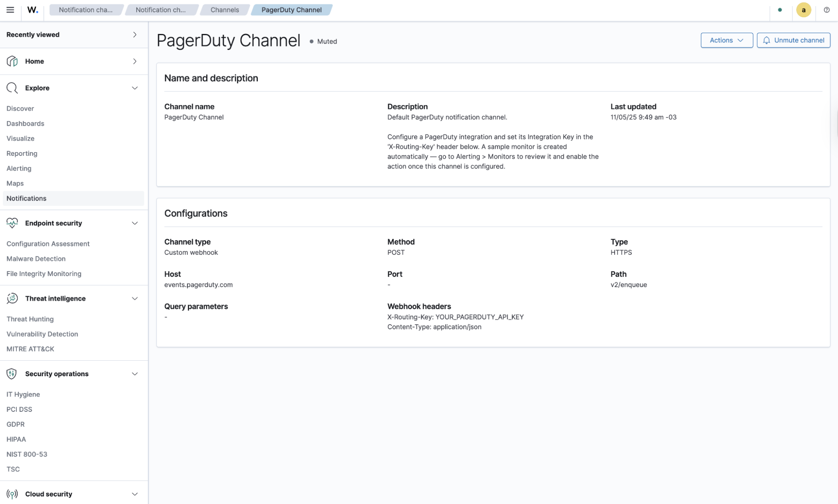Click the last updated timestamp 11/05/25
This screenshot has width=838, height=504.
coord(643,117)
